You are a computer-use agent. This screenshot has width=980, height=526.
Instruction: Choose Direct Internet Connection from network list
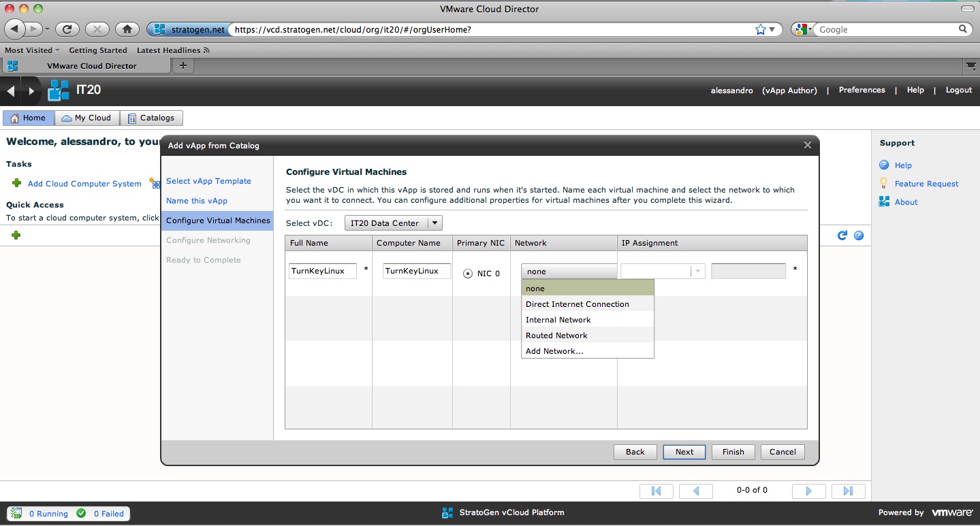pyautogui.click(x=577, y=304)
